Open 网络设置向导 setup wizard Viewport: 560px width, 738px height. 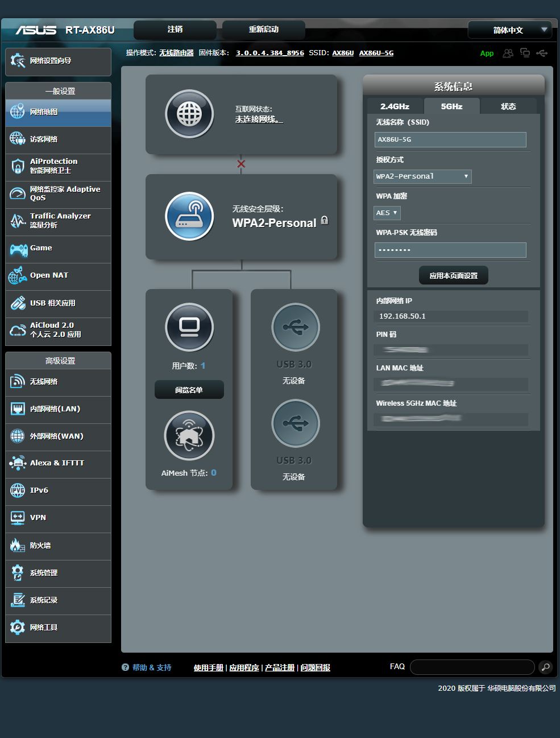(58, 61)
